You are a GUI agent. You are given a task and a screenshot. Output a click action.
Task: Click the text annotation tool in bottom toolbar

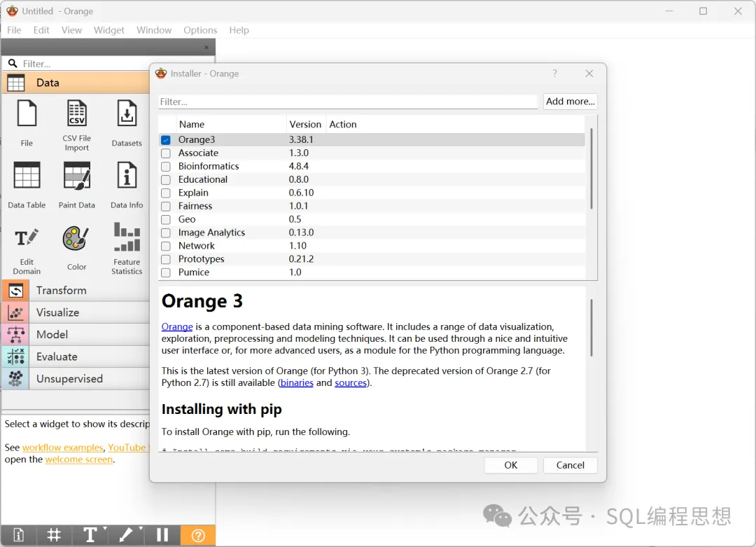tap(90, 535)
